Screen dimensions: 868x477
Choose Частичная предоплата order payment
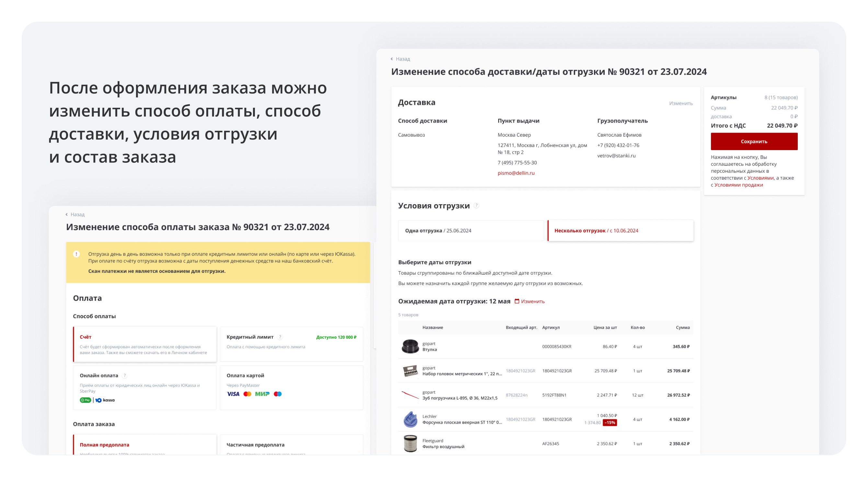pos(291,445)
